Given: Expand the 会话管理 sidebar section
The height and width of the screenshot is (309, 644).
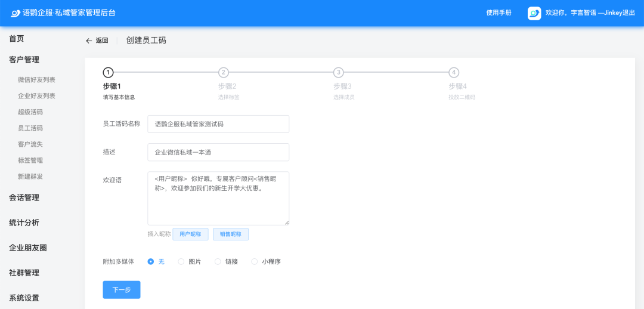Looking at the screenshot, I should point(24,197).
